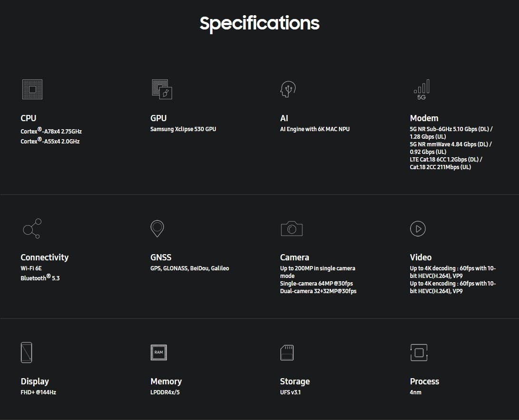The image size is (519, 420).
Task: Select the FHD+ @144Hz display text
Action: pos(38,392)
